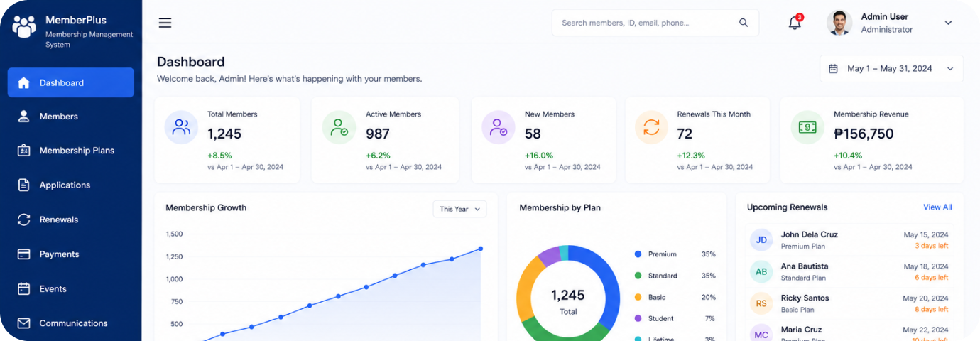Click the Admin User avatar photo
The image size is (980, 341).
click(839, 23)
